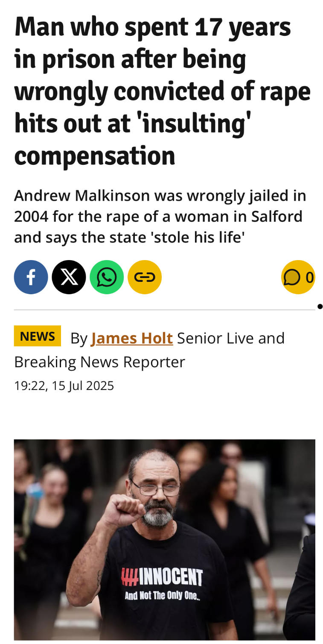
Task: Visit author James Holt's profile link
Action: tap(132, 338)
